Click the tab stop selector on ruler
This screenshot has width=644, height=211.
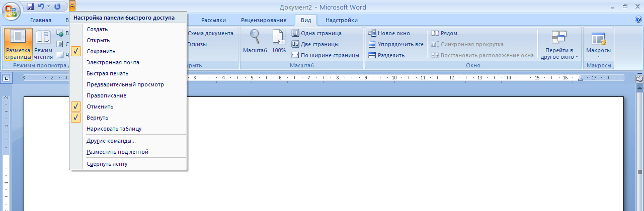click(x=7, y=78)
